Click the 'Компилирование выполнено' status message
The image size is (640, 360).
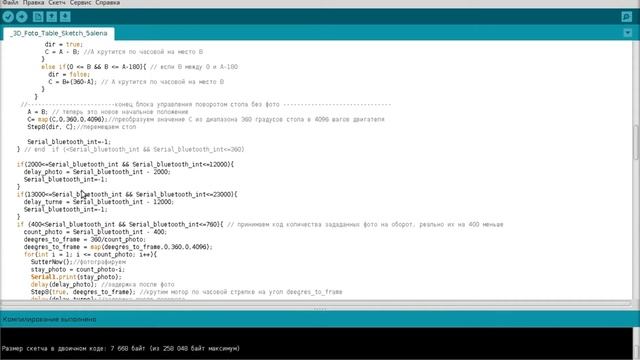click(49, 319)
